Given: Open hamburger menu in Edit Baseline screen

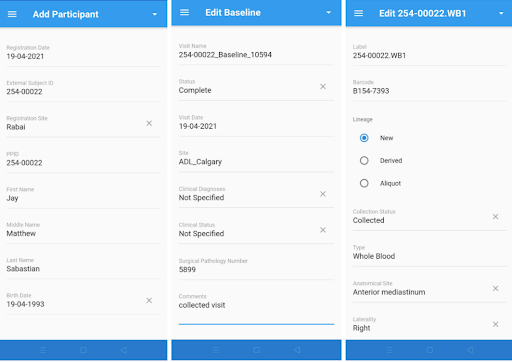Looking at the screenshot, I should pos(184,12).
